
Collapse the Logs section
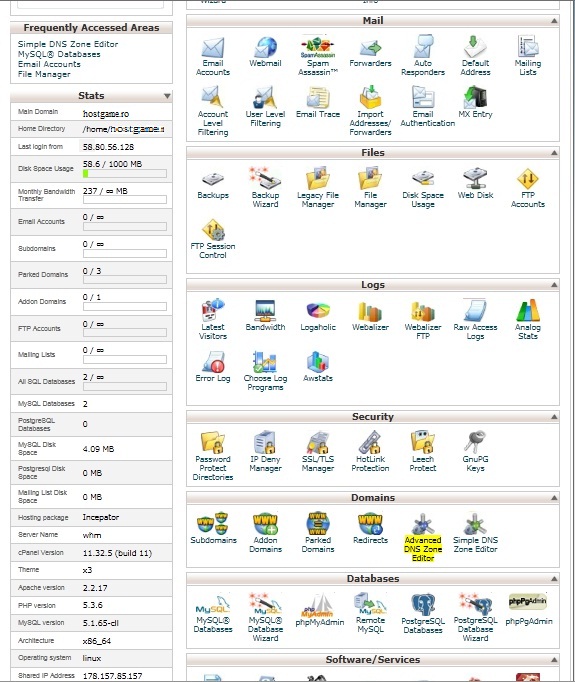click(x=554, y=285)
